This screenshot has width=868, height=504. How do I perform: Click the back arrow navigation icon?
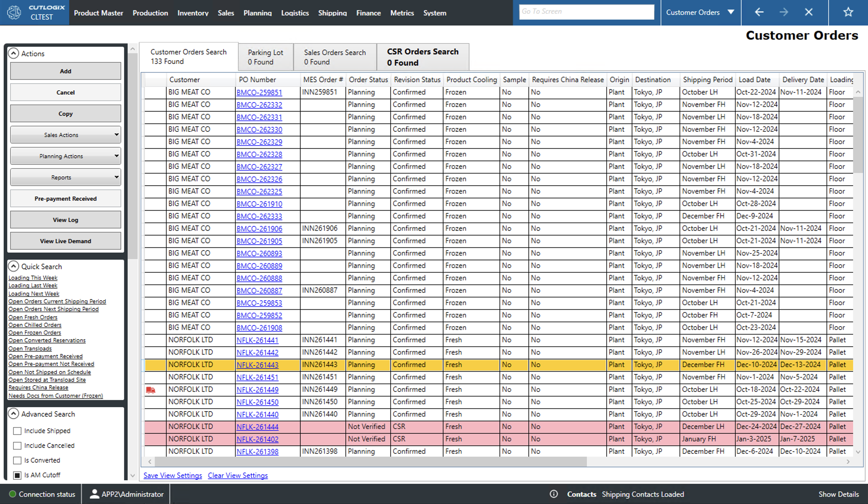point(759,12)
